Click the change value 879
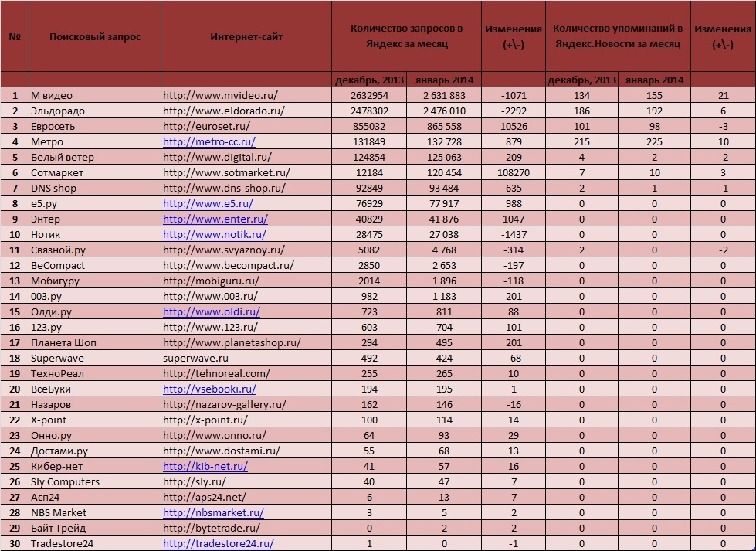Viewport: 756px width, 551px height. pyautogui.click(x=514, y=142)
